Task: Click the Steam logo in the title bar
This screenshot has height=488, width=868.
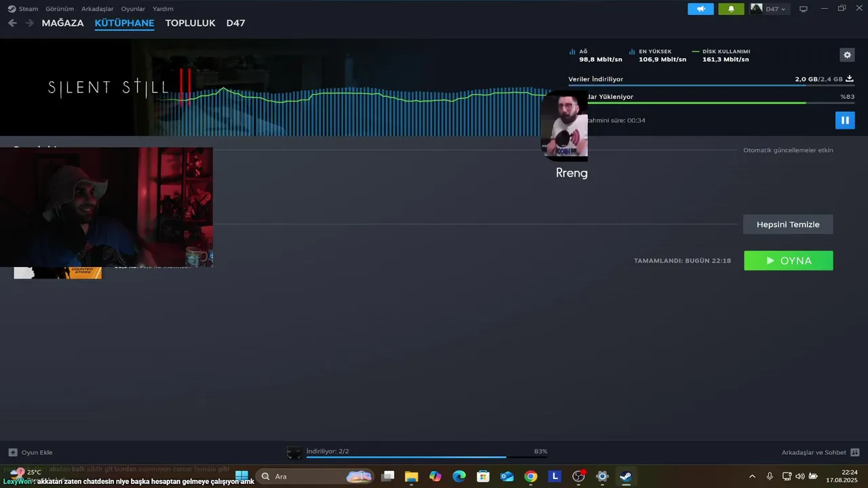Action: click(11, 9)
